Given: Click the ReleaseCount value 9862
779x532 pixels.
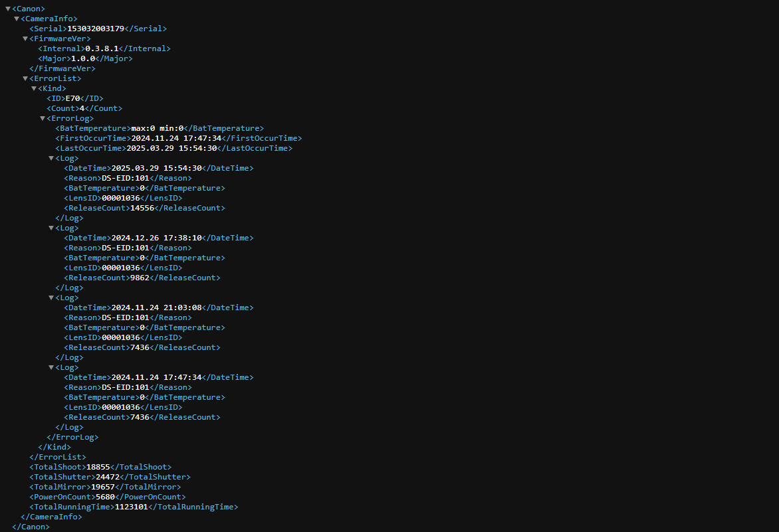Looking at the screenshot, I should click(x=140, y=278).
